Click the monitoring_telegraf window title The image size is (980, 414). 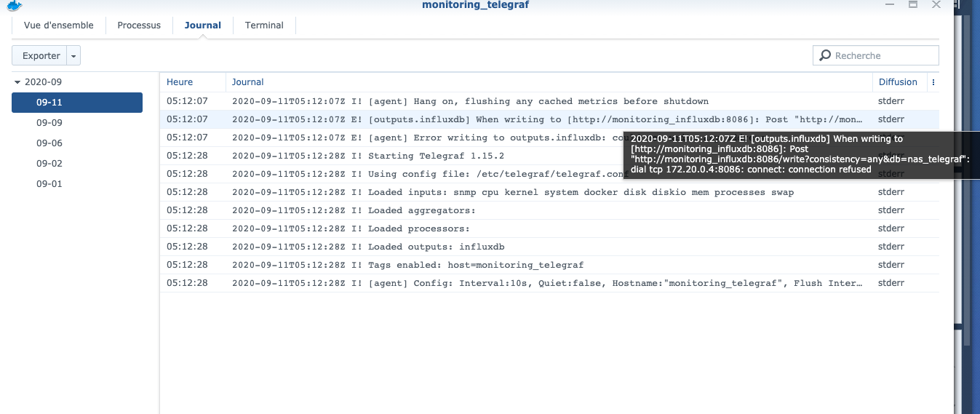[x=475, y=5]
